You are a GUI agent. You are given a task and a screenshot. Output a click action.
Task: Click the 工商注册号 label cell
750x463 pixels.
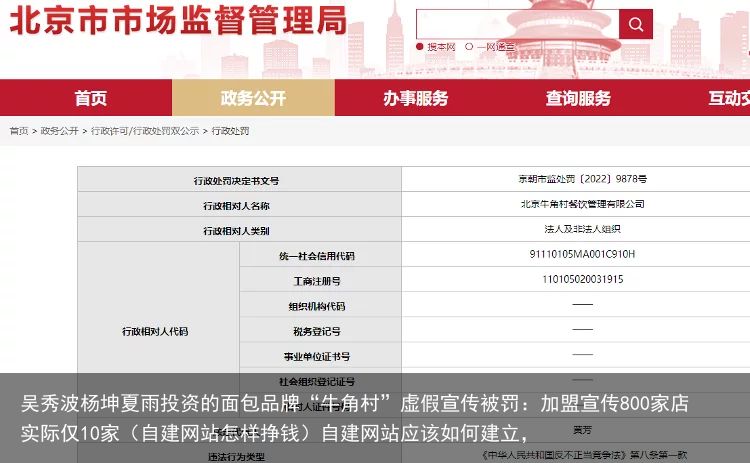[x=320, y=280]
